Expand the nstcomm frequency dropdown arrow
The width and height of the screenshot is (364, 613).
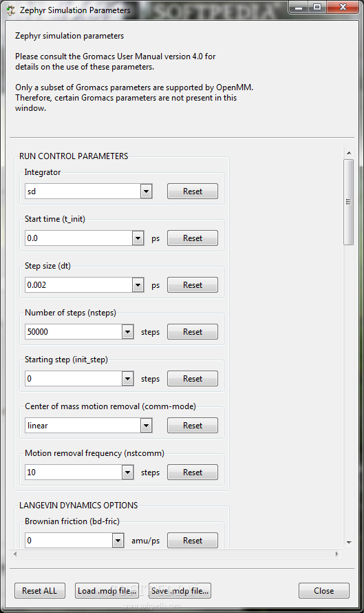[x=128, y=472]
